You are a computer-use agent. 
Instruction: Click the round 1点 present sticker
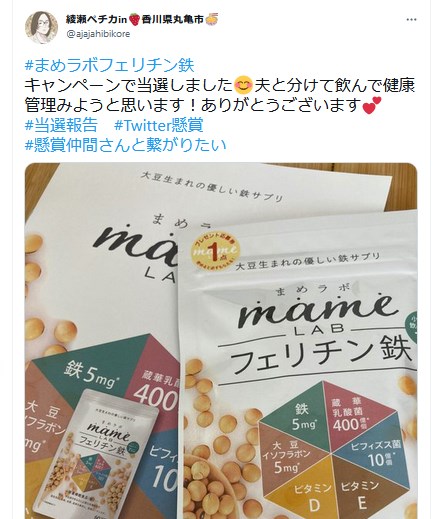click(x=215, y=250)
